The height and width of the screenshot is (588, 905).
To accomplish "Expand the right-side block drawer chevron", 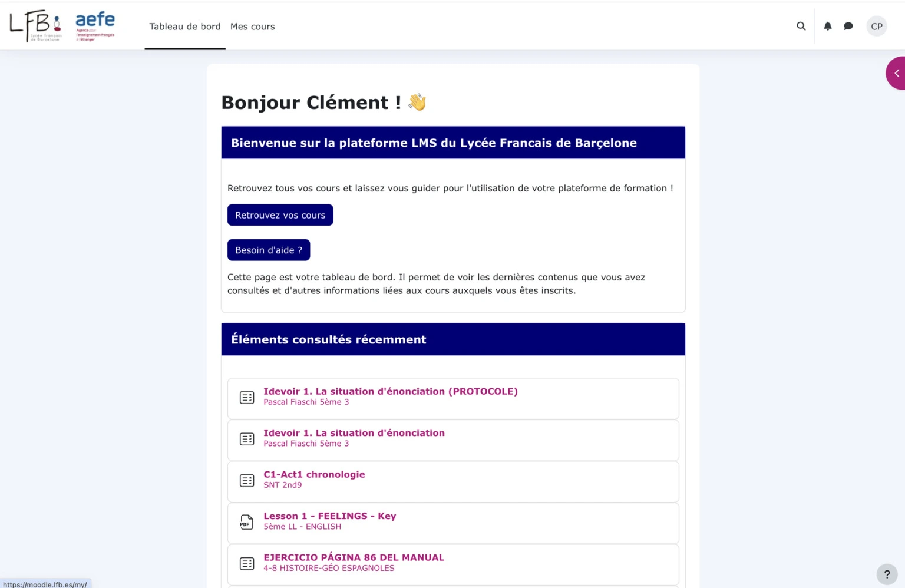I will click(896, 72).
